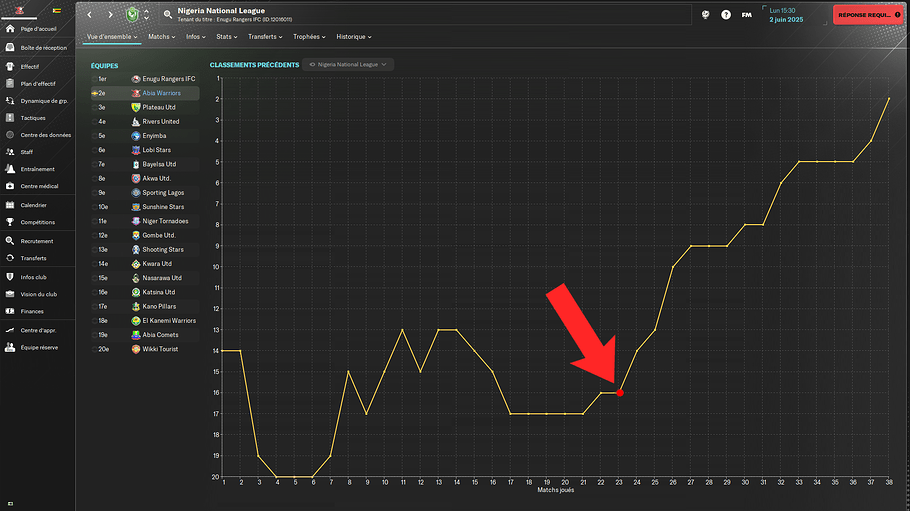This screenshot has height=511, width=910.
Task: Open Vision du club
Action: (x=38, y=294)
